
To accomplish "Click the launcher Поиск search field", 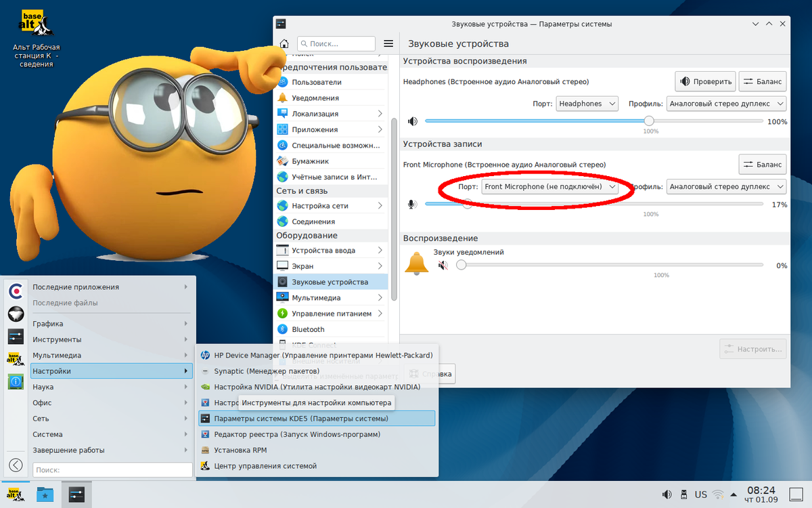I will (112, 469).
